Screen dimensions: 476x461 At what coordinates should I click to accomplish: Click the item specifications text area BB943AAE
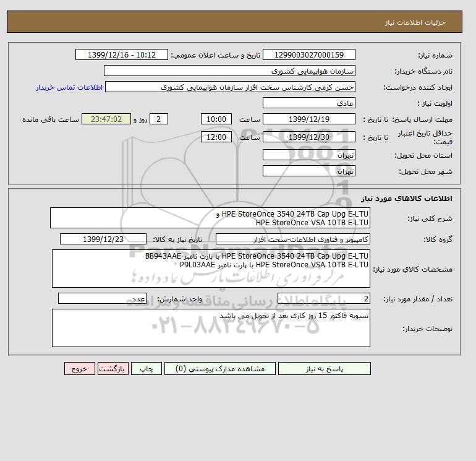(211, 269)
